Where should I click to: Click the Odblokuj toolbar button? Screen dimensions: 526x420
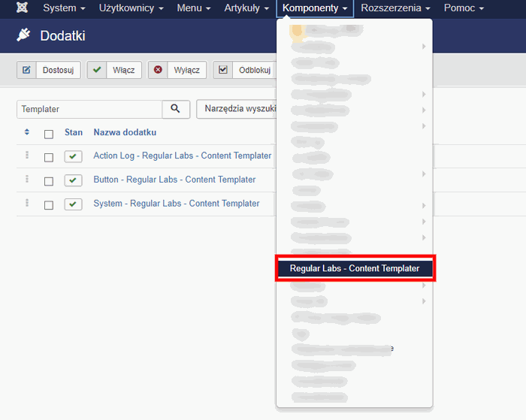pyautogui.click(x=245, y=70)
